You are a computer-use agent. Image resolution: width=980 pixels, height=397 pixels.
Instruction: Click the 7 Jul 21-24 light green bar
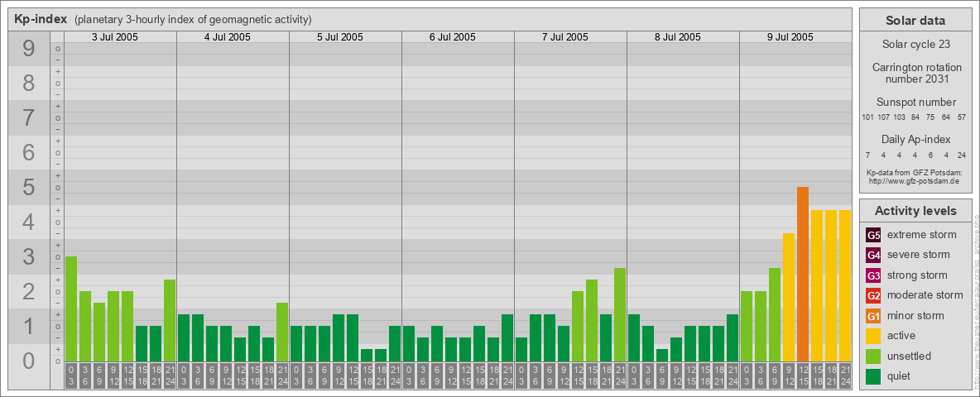point(620,314)
